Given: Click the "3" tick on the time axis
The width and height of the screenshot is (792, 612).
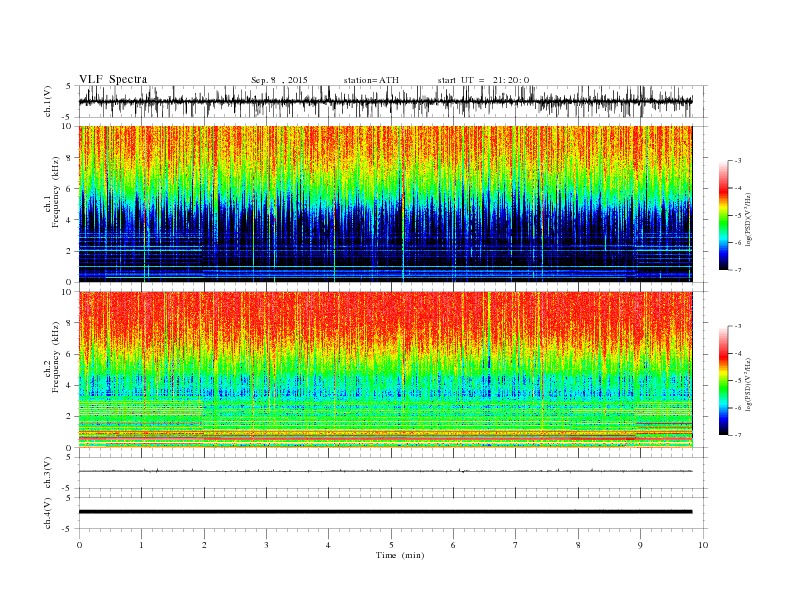Looking at the screenshot, I should click(x=266, y=545).
